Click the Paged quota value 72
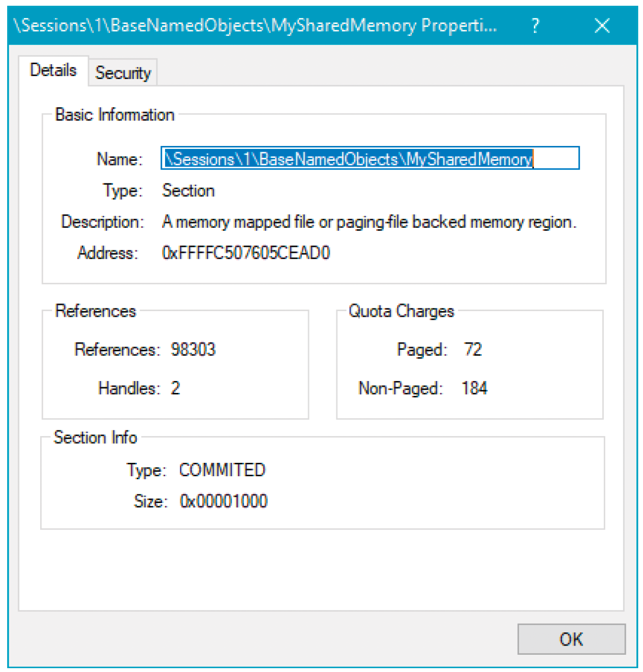 pyautogui.click(x=473, y=349)
